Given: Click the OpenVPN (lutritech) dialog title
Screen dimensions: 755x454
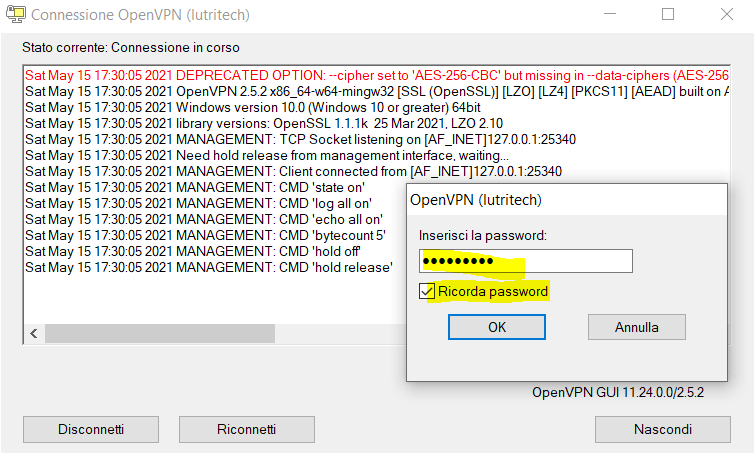Looking at the screenshot, I should [x=476, y=200].
